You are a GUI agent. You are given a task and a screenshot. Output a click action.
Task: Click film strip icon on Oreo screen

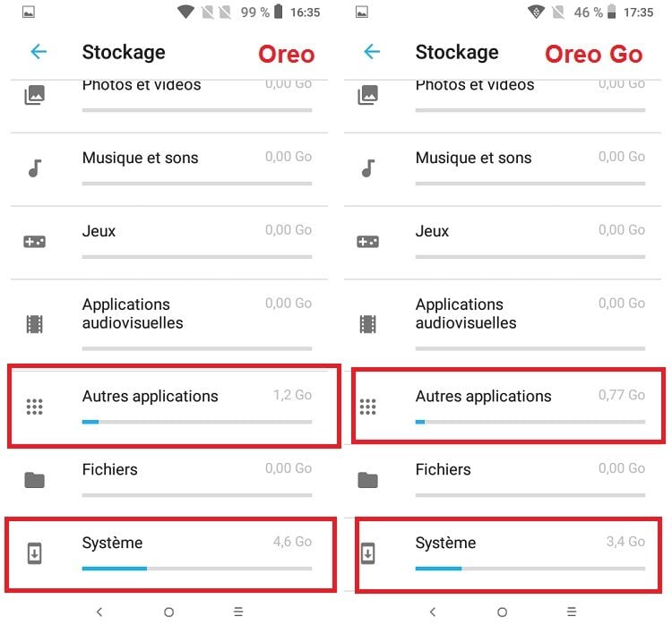35,324
